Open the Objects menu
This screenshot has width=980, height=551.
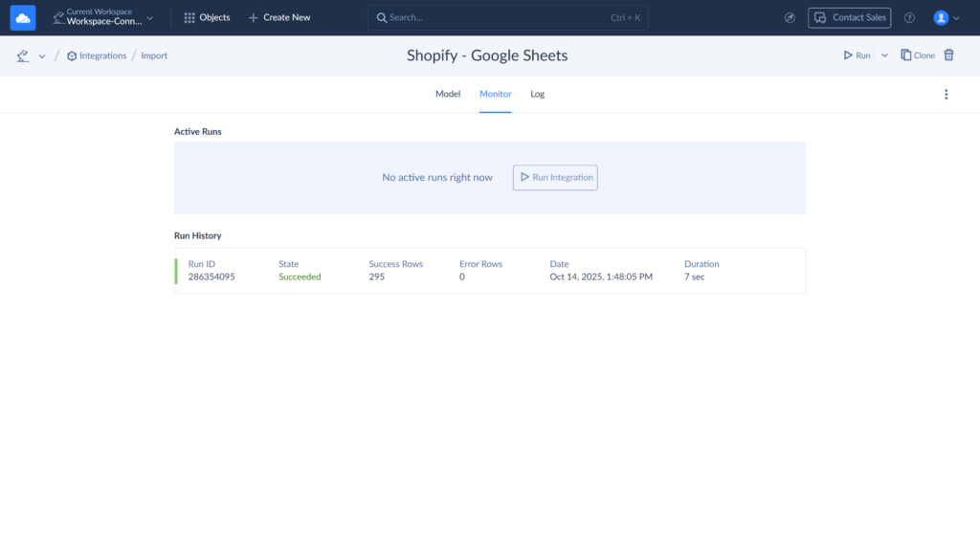pyautogui.click(x=207, y=17)
